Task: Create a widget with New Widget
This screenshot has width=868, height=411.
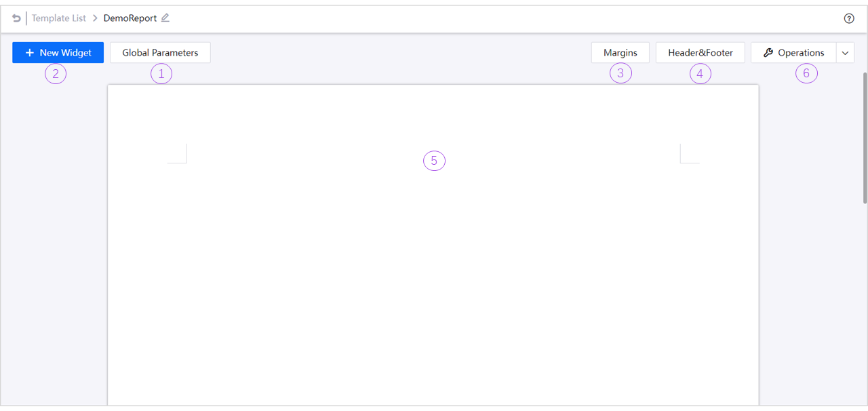Action: (x=58, y=52)
